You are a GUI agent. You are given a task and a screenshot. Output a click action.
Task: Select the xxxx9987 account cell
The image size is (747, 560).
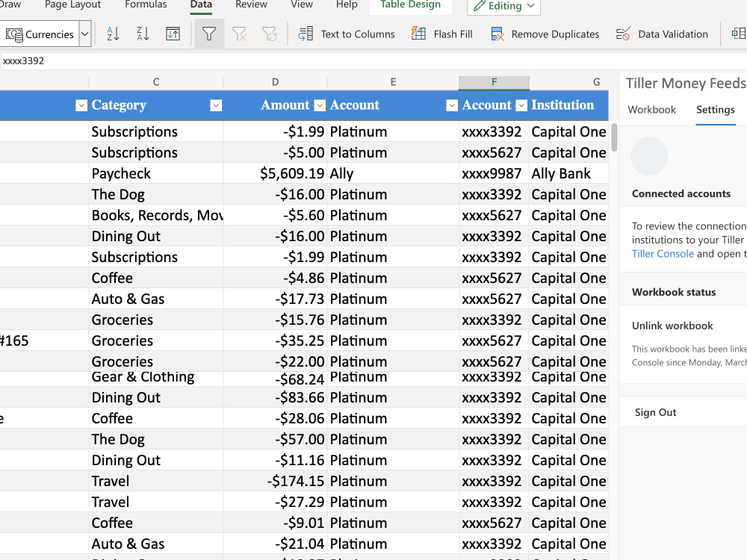pyautogui.click(x=494, y=173)
